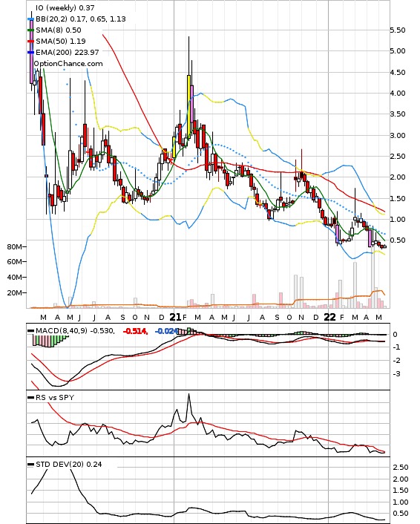
Task: Click the red MACD value -0.514
Action: click(x=134, y=331)
